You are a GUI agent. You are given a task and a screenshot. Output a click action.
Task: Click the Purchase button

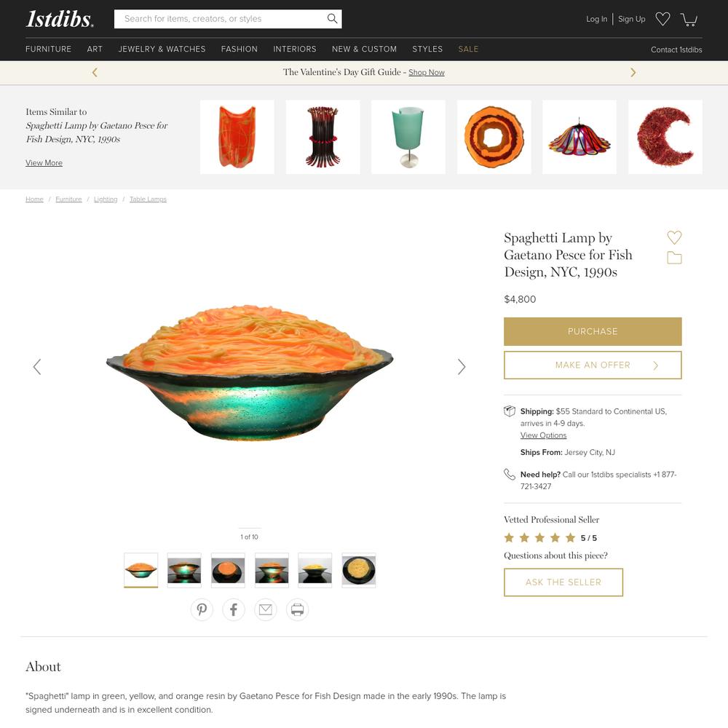tap(593, 331)
